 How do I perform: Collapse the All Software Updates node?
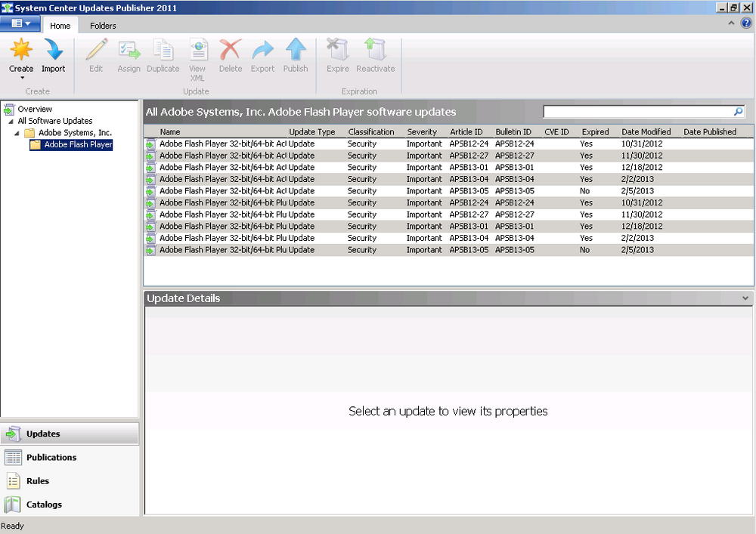pyautogui.click(x=11, y=122)
